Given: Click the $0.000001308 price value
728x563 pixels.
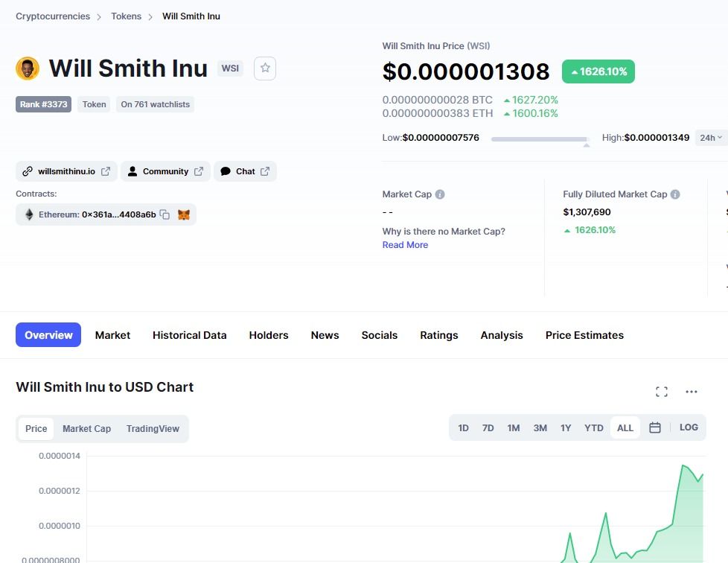Looking at the screenshot, I should click(466, 71).
